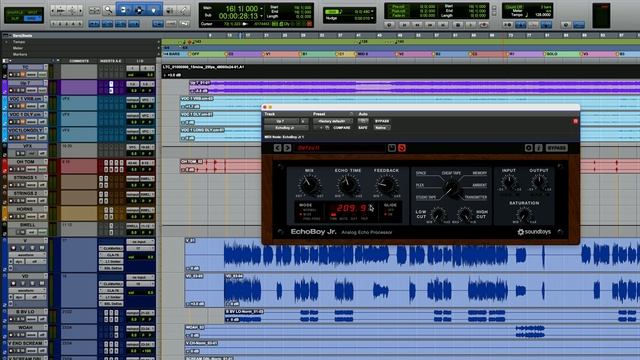Click the COMMENTS column header
The width and height of the screenshot is (640, 360).
(79, 61)
